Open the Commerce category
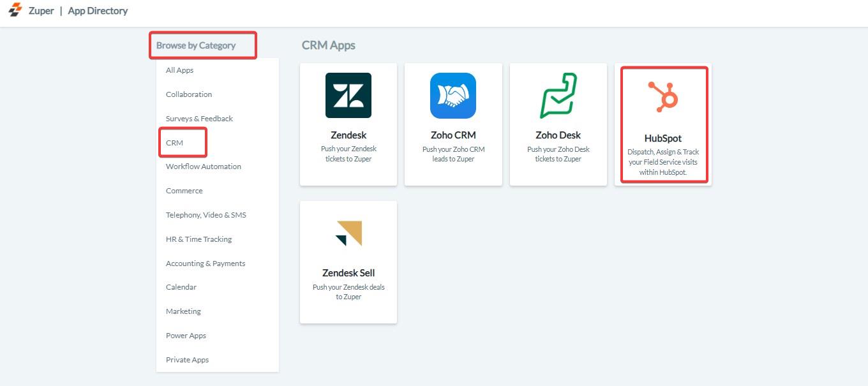This screenshot has height=386, width=868. (x=184, y=191)
